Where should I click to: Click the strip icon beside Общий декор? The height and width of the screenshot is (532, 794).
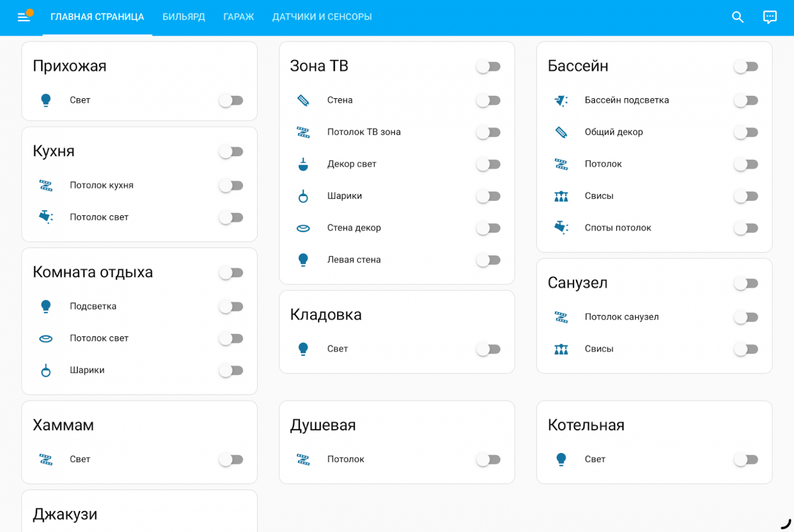(x=561, y=132)
